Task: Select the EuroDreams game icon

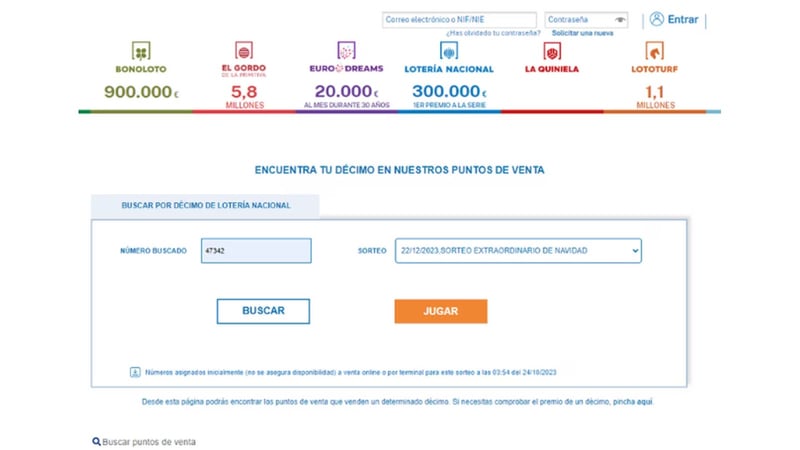Action: click(x=346, y=50)
